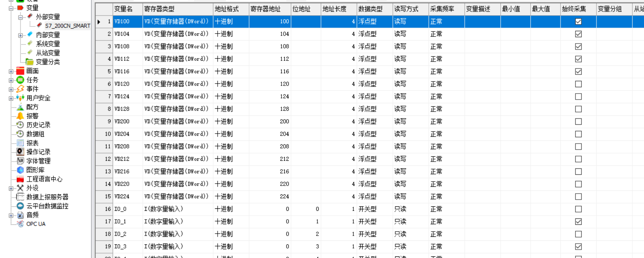This screenshot has width=644, height=258.
Task: Uncheck 始终采集 for VD104 row
Action: click(x=578, y=34)
